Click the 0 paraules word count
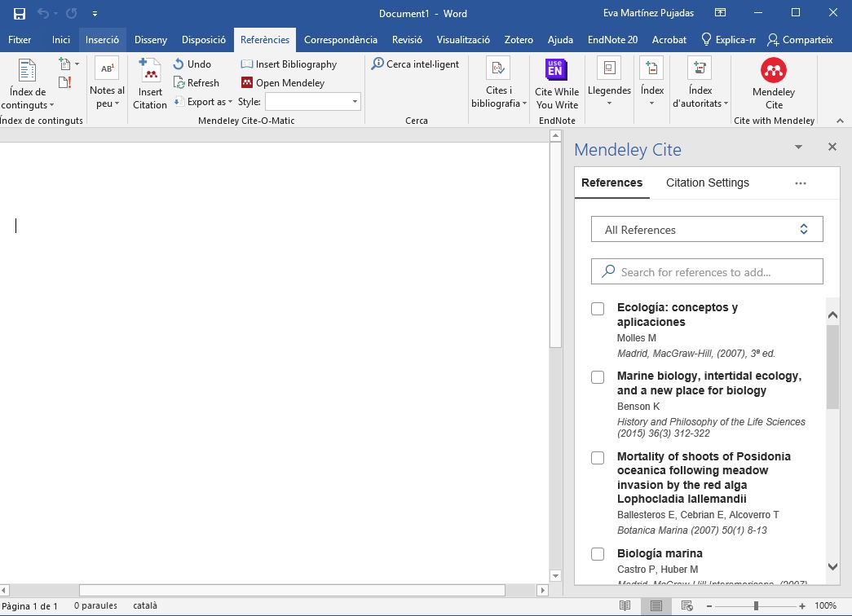This screenshot has width=852, height=616. coord(95,605)
